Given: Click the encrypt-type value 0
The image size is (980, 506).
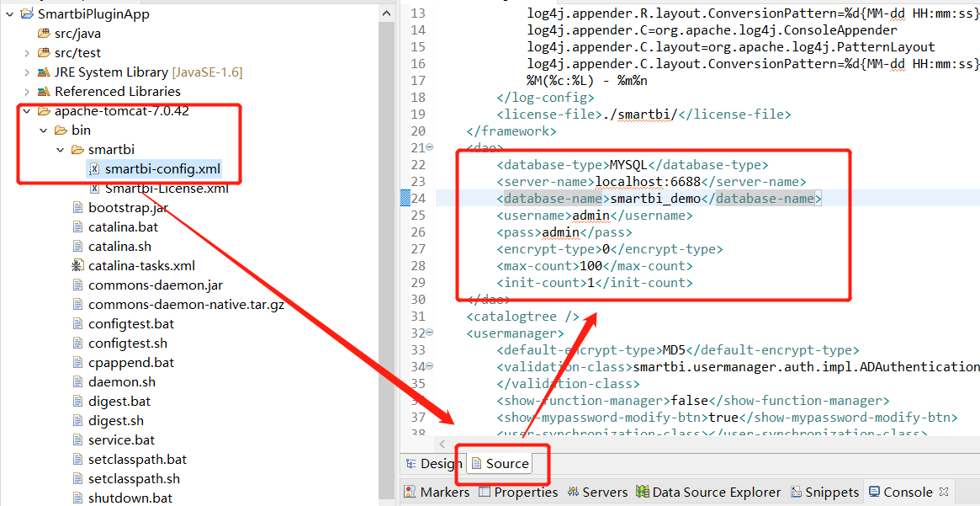Looking at the screenshot, I should pos(606,249).
